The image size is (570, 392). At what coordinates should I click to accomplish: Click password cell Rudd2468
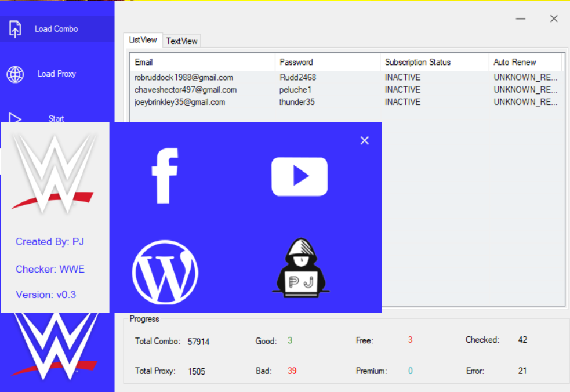297,78
